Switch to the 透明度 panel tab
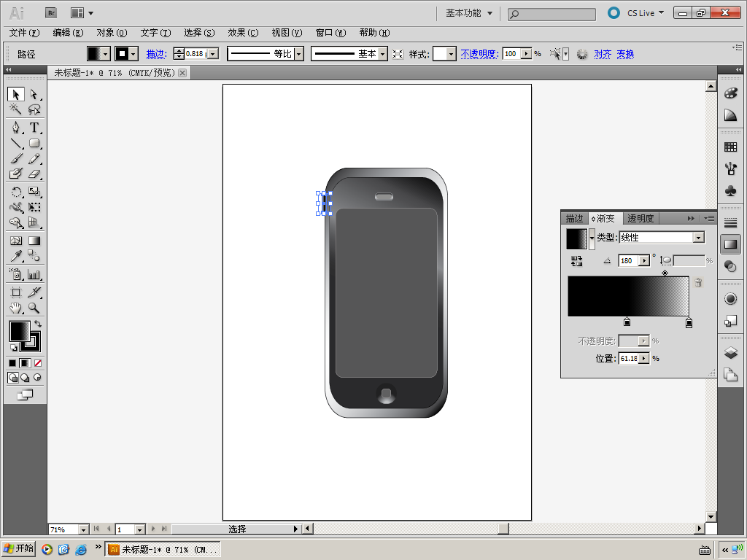 pyautogui.click(x=640, y=218)
